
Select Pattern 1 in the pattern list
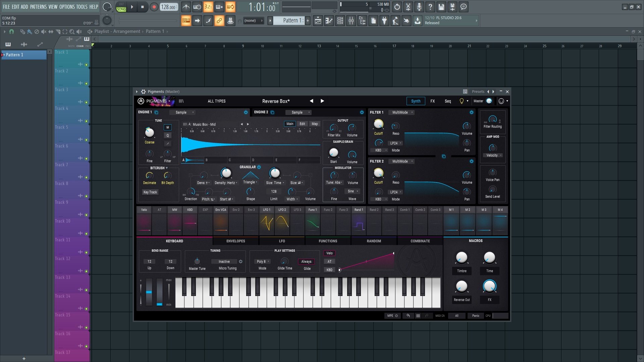23,55
